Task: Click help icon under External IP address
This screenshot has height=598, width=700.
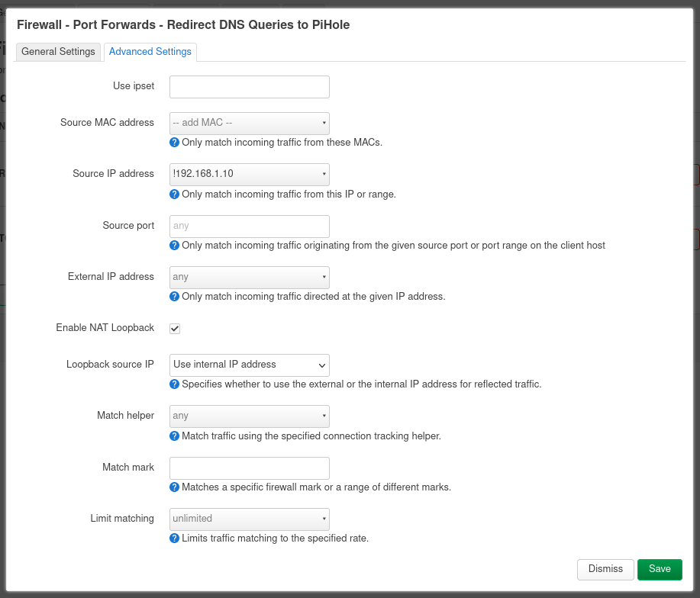Action: pos(175,297)
